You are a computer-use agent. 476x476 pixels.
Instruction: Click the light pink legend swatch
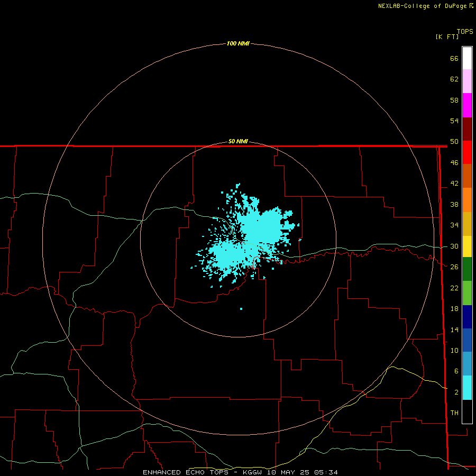467,81
